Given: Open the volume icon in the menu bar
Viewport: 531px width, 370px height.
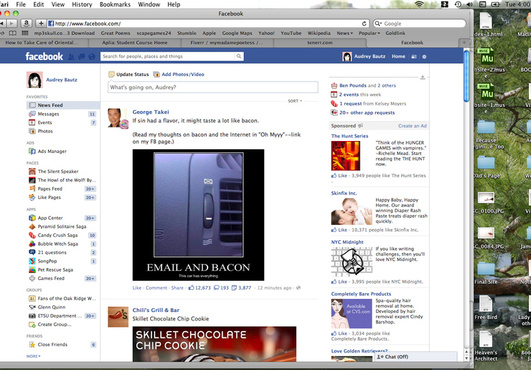Looking at the screenshot, I should [x=470, y=4].
